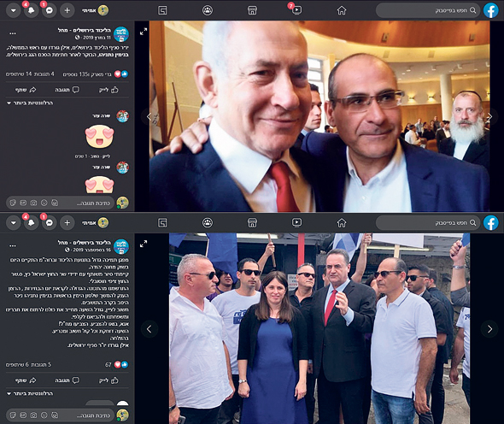Focus write-a-comment field in upper post
504x424 pixels.
[60, 203]
